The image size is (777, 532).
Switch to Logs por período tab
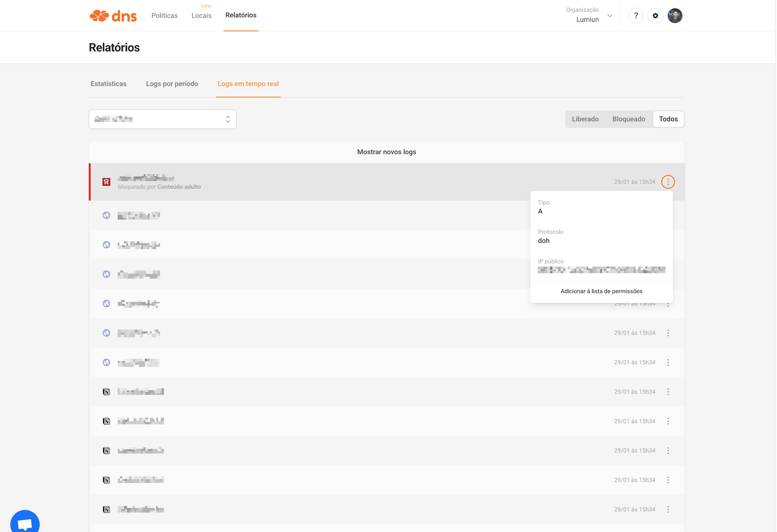[x=172, y=84]
